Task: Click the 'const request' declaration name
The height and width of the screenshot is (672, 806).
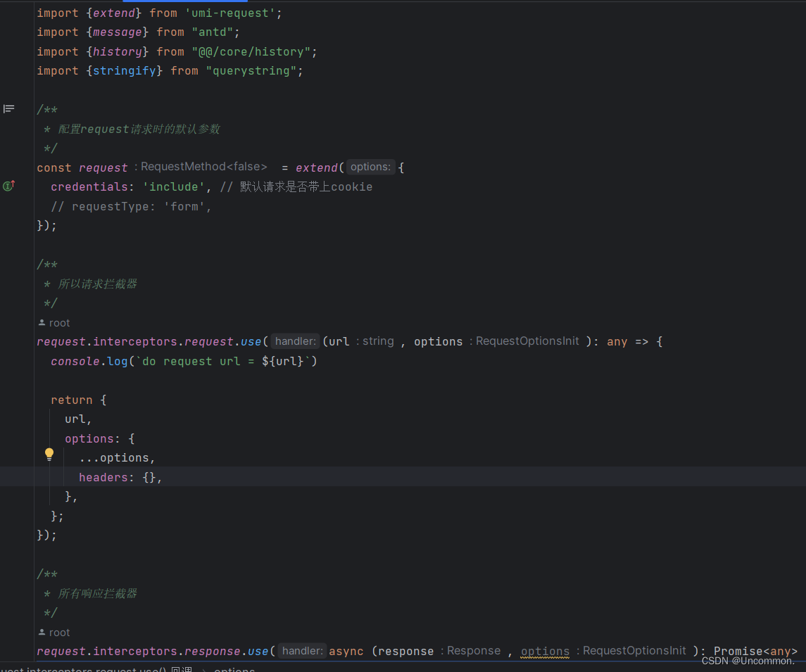Action: [103, 168]
